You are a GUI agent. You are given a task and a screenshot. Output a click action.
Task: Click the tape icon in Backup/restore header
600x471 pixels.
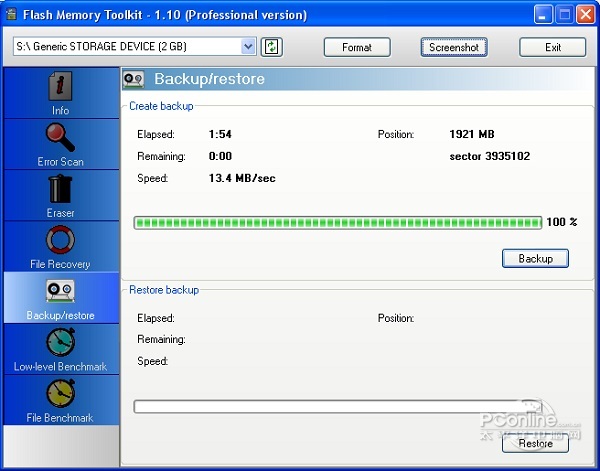click(134, 79)
